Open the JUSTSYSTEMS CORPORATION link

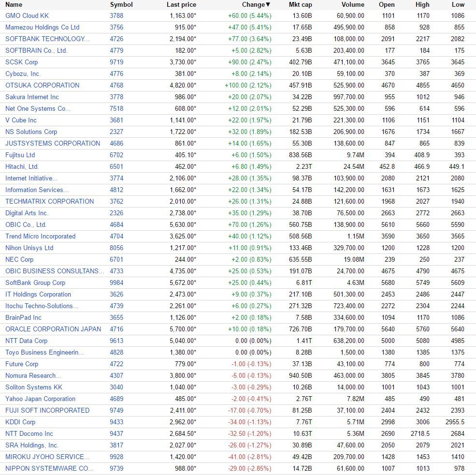[x=53, y=144]
